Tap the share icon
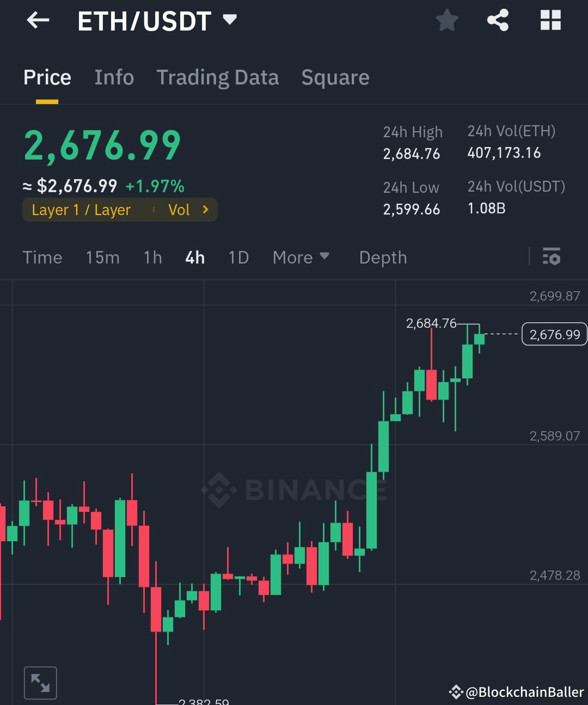 (x=498, y=20)
